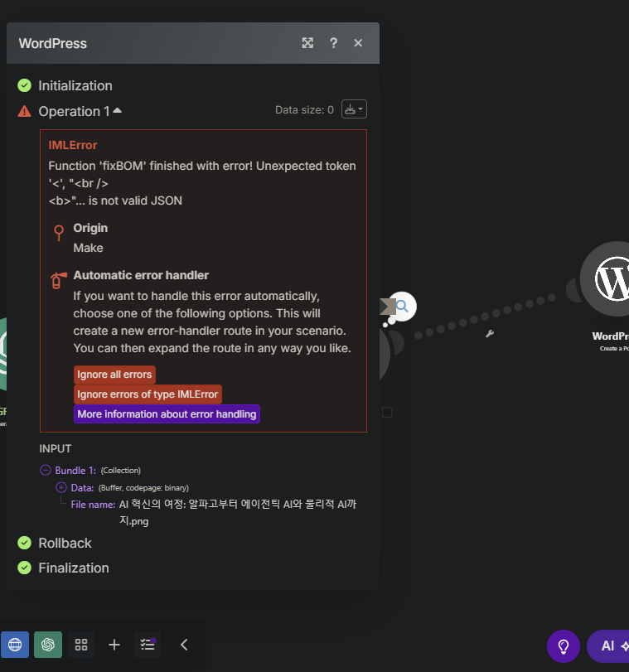Viewport: 629px width, 672px height.
Task: Click the fire extinguisher error handler icon
Action: pyautogui.click(x=58, y=280)
